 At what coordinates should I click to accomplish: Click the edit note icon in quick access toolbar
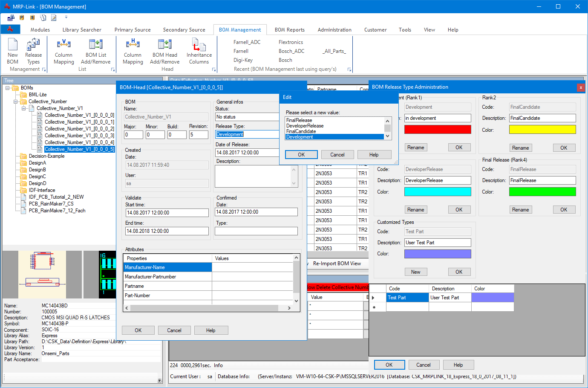click(54, 17)
